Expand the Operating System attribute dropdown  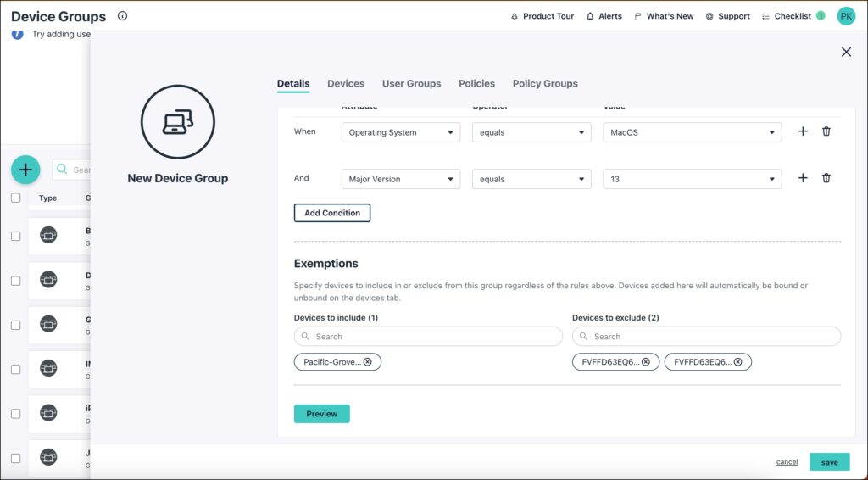[x=400, y=132]
